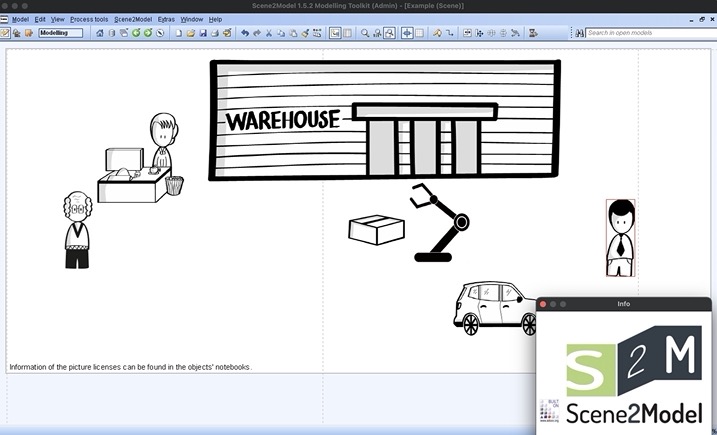Image resolution: width=717 pixels, height=435 pixels.
Task: Toggle the grid display button
Action: tap(419, 33)
